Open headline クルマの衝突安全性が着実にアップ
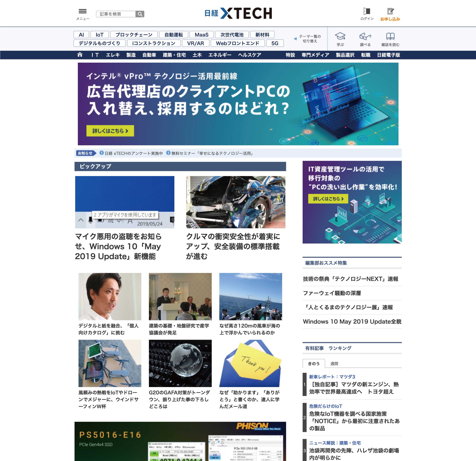The image size is (476, 461). (233, 246)
